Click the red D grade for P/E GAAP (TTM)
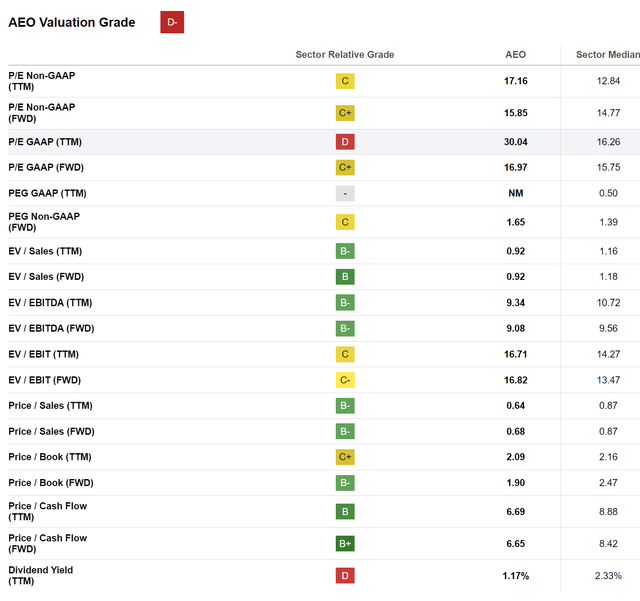 click(x=345, y=142)
